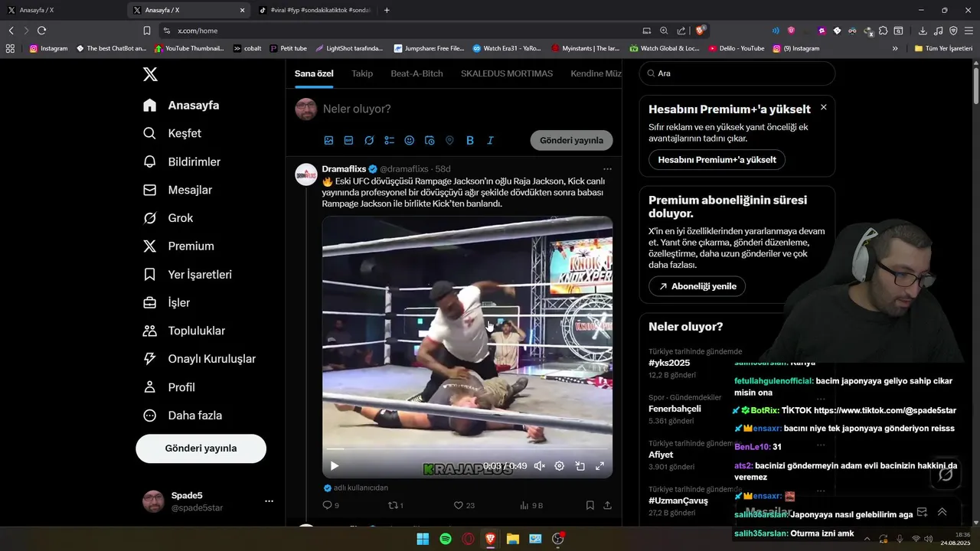
Task: Open video settings gear icon
Action: click(560, 466)
